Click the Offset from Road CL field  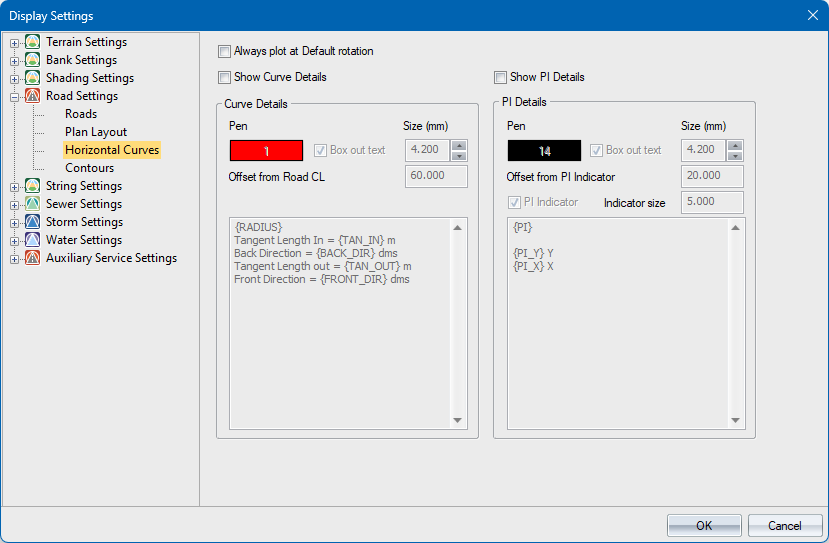[436, 177]
